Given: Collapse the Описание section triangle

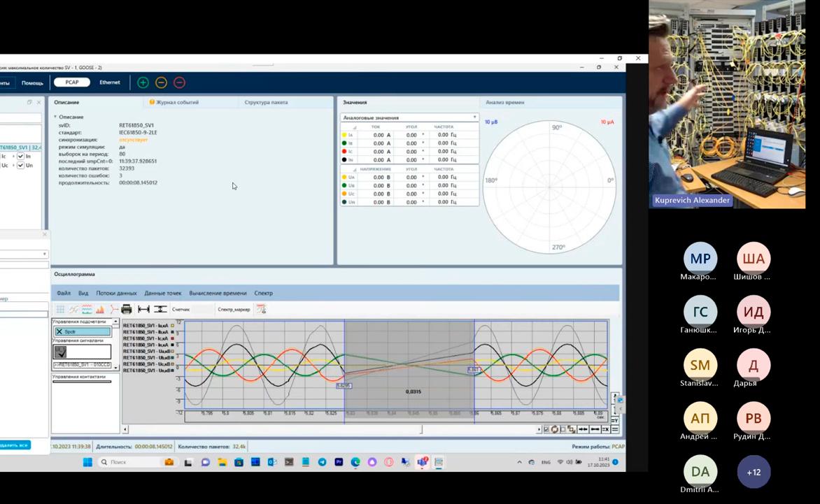Looking at the screenshot, I should coord(55,117).
